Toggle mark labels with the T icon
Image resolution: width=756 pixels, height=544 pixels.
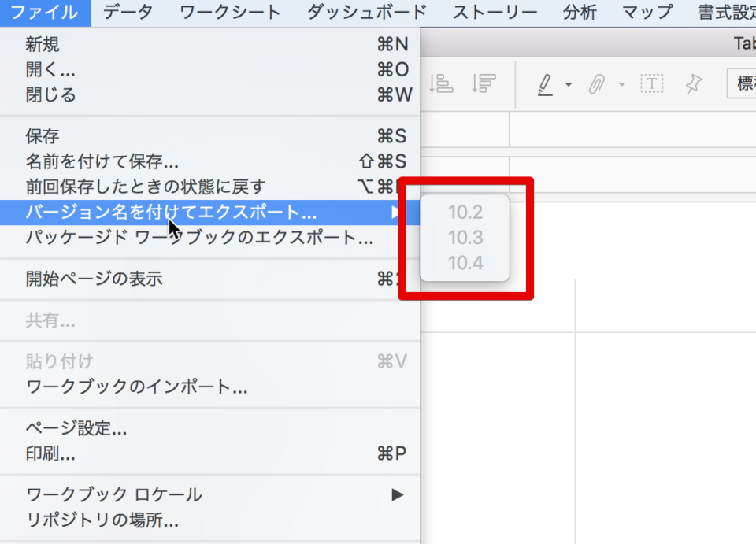pyautogui.click(x=651, y=83)
